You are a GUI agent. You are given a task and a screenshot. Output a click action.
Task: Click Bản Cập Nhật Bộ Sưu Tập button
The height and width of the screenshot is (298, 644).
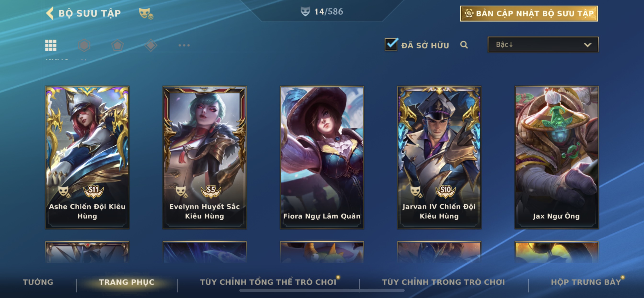pyautogui.click(x=529, y=13)
